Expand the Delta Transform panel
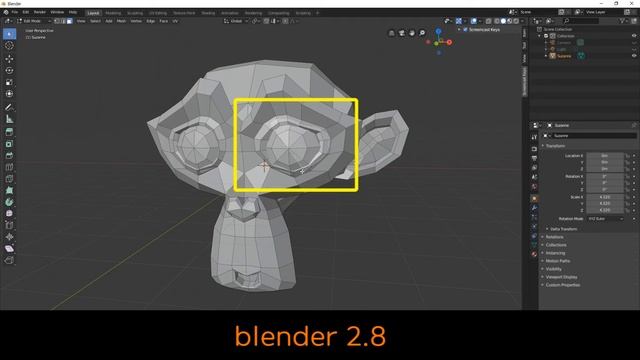 coord(563,229)
